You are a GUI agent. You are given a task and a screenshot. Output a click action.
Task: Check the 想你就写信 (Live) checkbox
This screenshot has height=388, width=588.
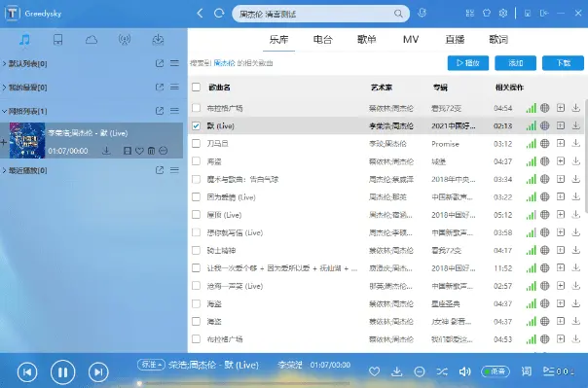click(x=196, y=232)
